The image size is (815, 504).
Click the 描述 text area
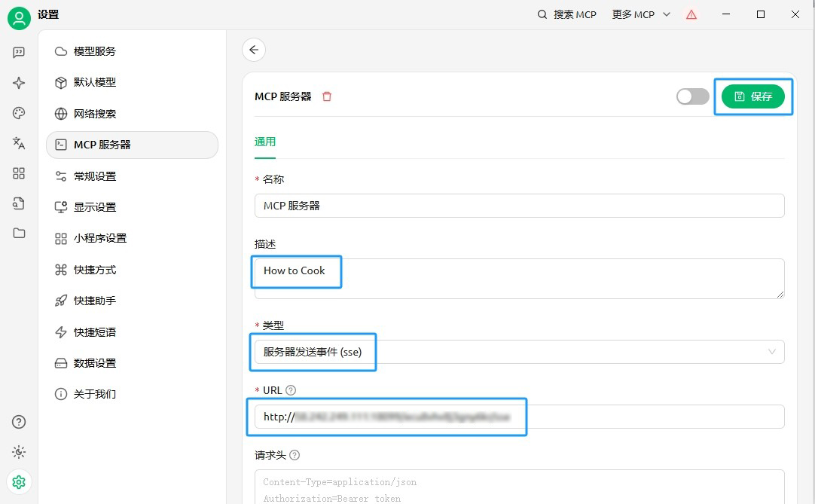(519, 278)
